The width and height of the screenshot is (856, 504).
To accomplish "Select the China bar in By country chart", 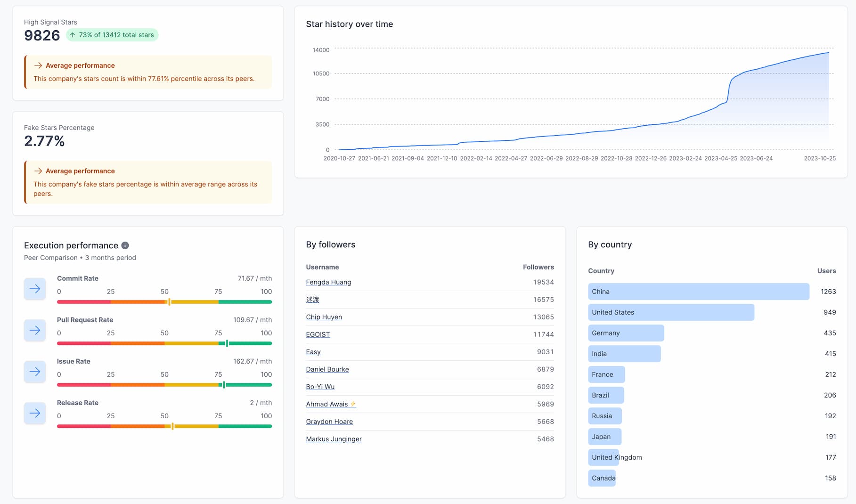I will pos(698,292).
